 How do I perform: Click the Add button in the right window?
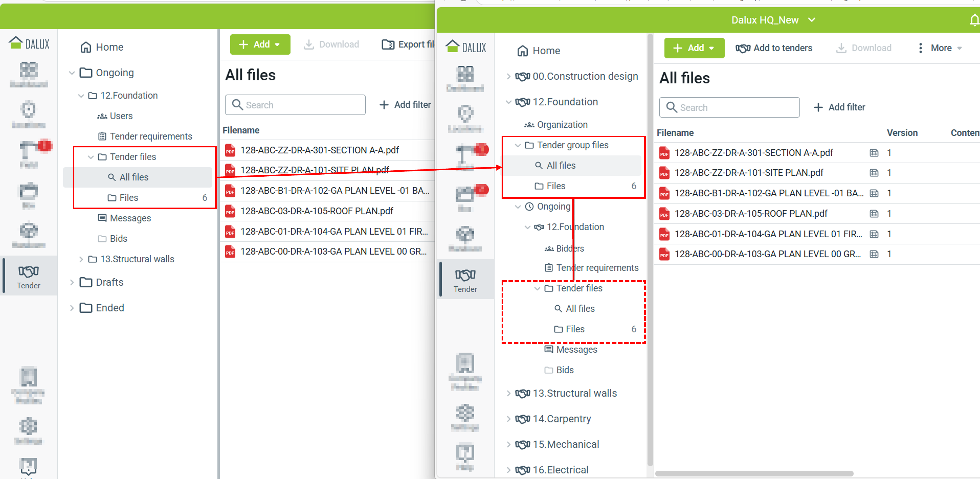[x=694, y=48]
